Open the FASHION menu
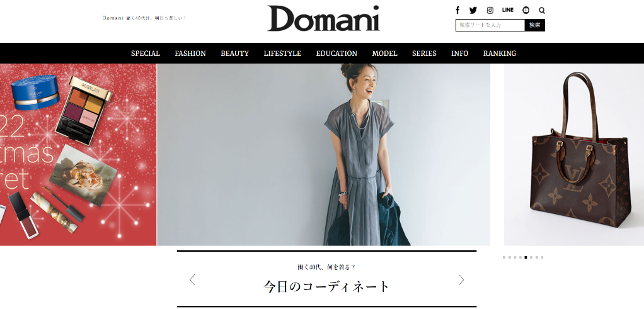644x309 pixels. coord(190,53)
